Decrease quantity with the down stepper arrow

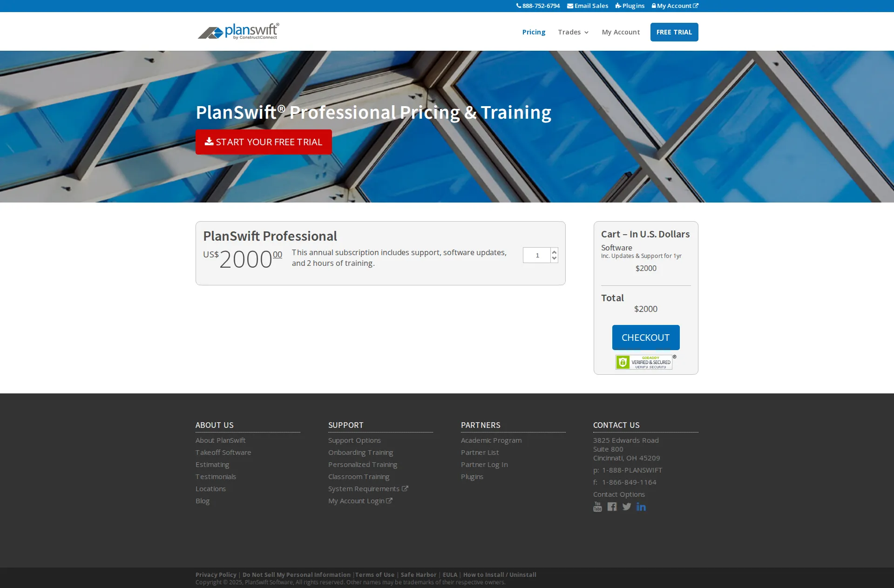tap(554, 258)
